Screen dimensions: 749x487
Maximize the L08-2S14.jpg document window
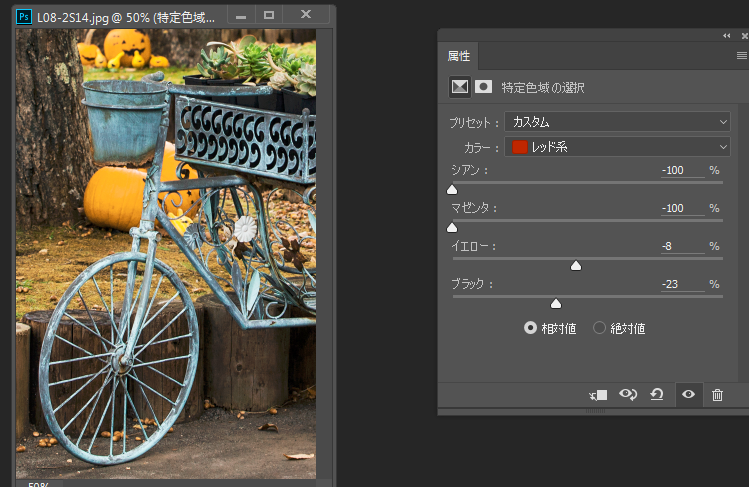(269, 15)
